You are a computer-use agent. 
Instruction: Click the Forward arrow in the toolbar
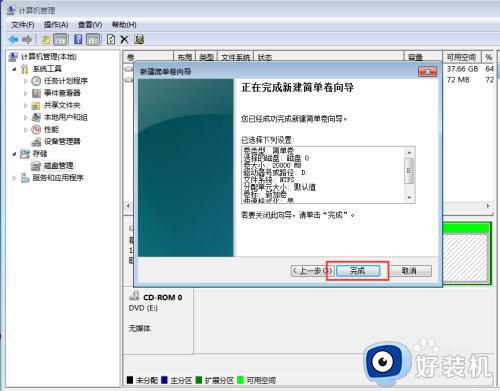(x=27, y=40)
